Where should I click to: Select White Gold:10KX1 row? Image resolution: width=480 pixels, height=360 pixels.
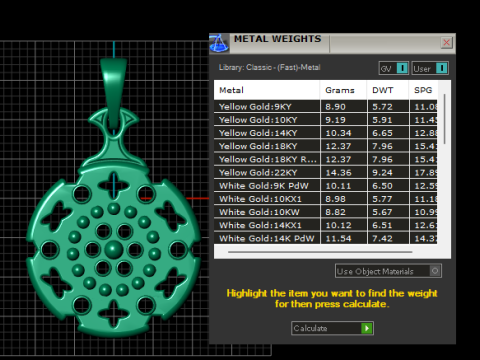coord(326,199)
